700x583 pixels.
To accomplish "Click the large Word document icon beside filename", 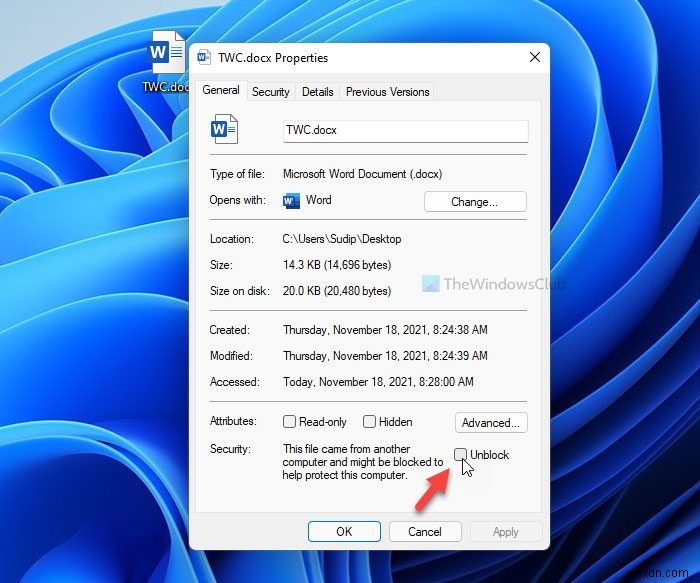I will [x=224, y=129].
